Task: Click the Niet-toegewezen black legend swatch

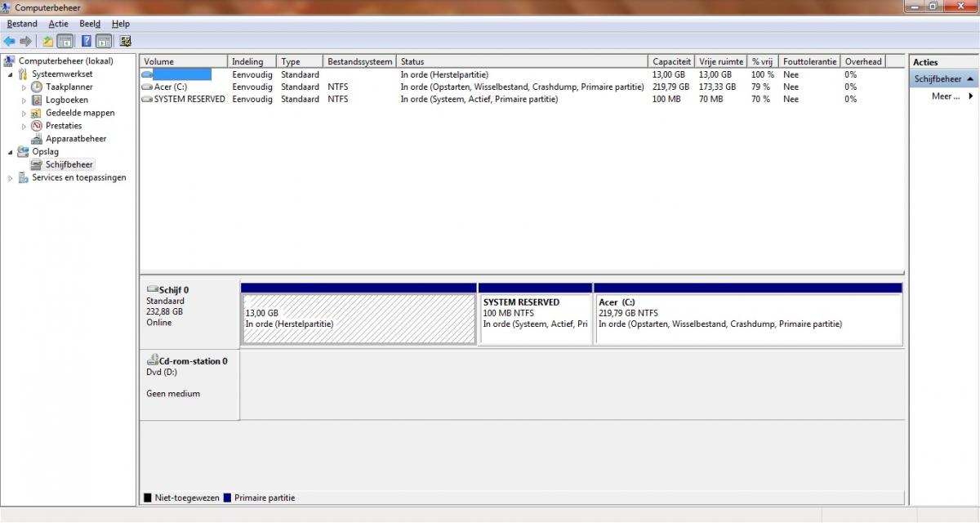Action: pos(148,498)
